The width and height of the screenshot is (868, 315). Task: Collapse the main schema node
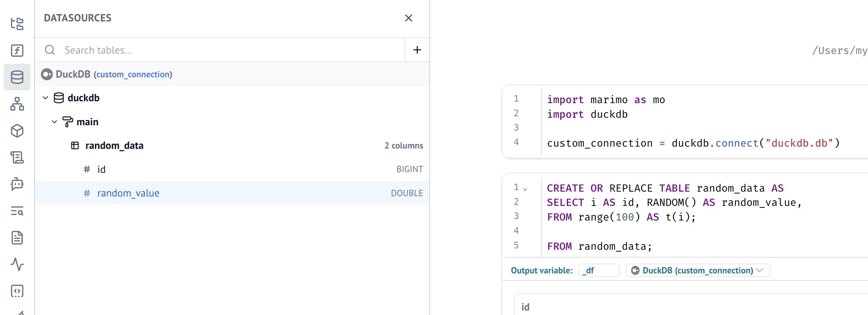click(x=54, y=122)
